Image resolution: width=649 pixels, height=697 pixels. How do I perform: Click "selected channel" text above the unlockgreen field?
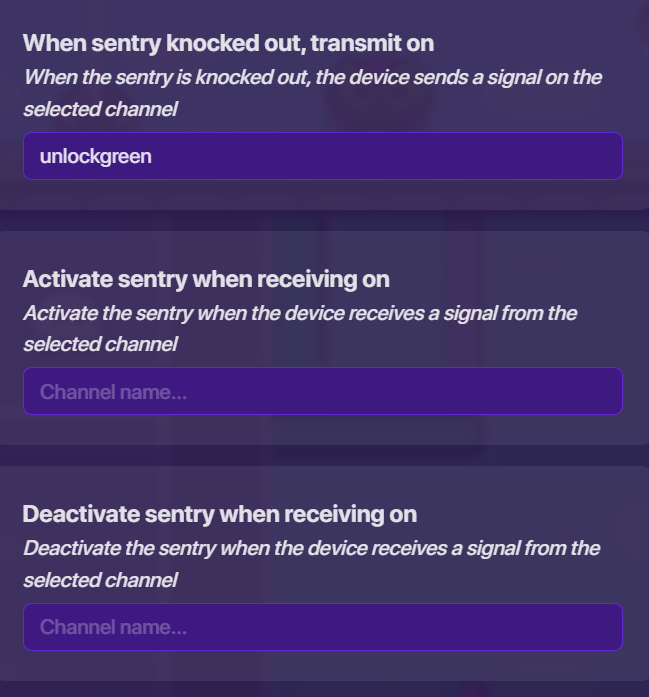100,109
